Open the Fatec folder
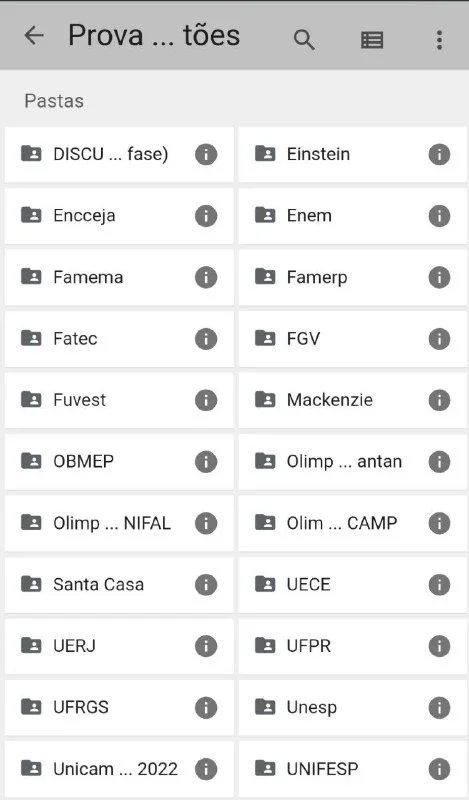The image size is (469, 800). coord(119,339)
